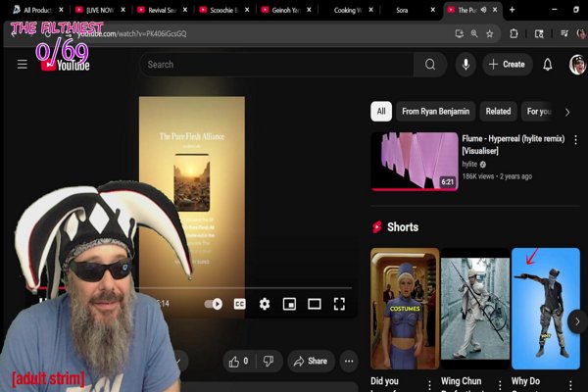Close the Sora browser tab
This screenshot has width=588, height=392.
pos(432,10)
